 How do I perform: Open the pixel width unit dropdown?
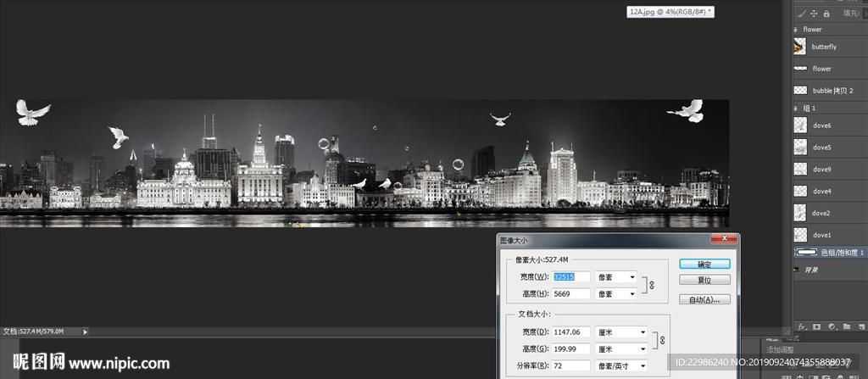[x=615, y=276]
